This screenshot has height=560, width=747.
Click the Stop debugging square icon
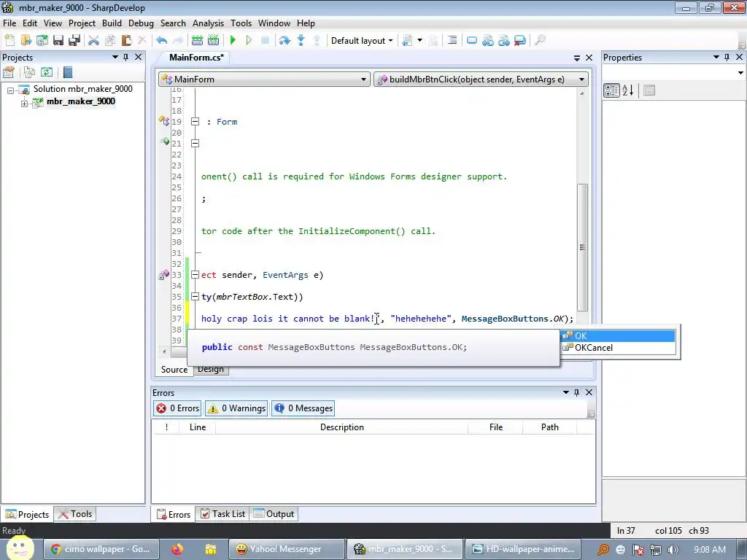266,41
